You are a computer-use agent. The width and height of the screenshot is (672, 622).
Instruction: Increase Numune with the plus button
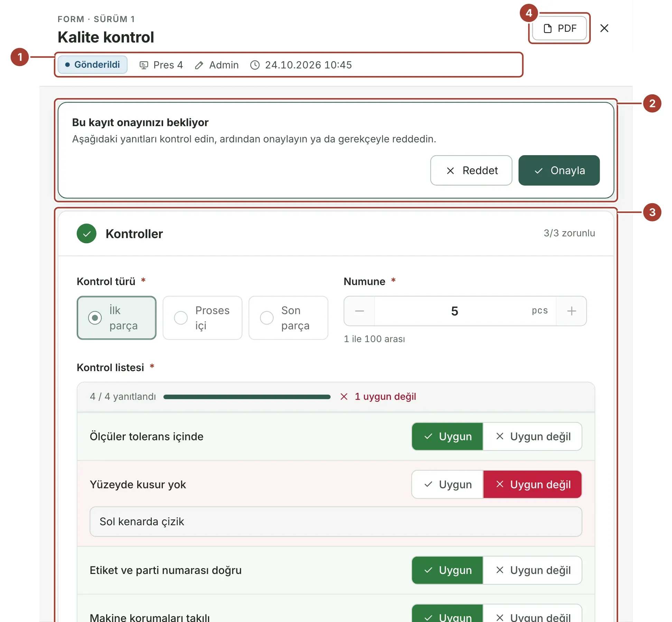(571, 311)
